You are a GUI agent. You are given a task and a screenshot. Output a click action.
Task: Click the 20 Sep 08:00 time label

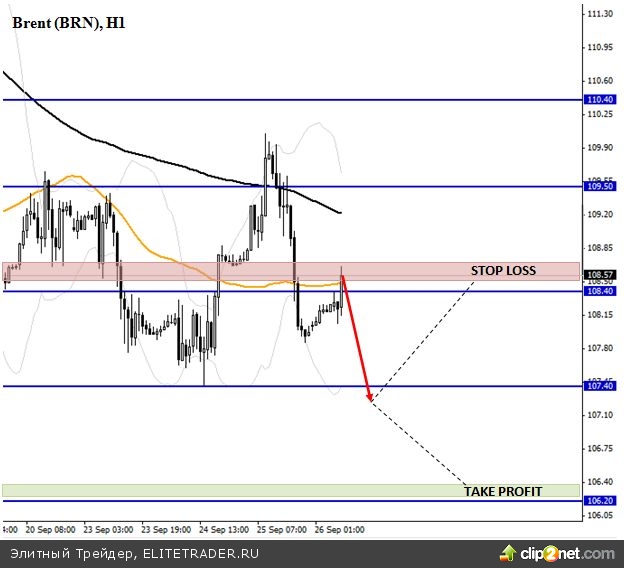[50, 527]
